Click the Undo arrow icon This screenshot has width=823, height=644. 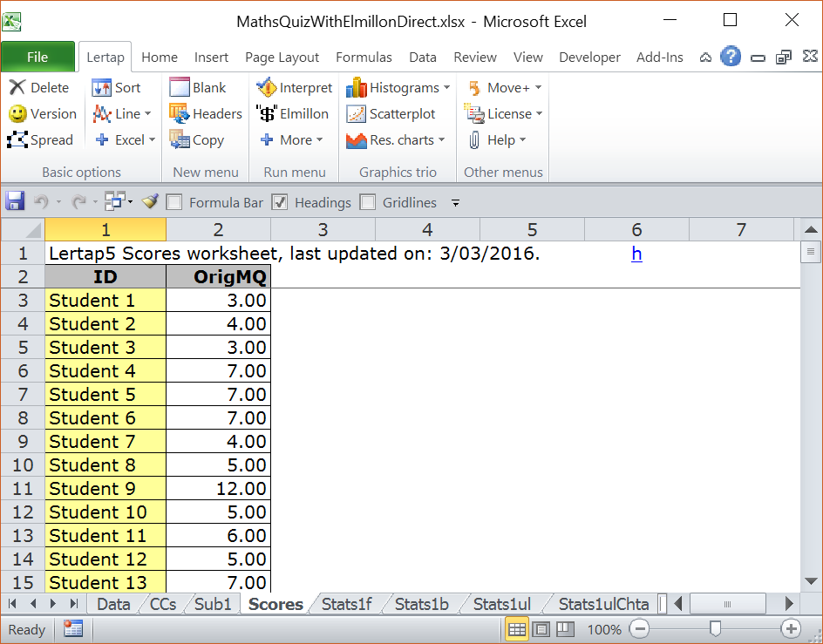click(x=41, y=202)
